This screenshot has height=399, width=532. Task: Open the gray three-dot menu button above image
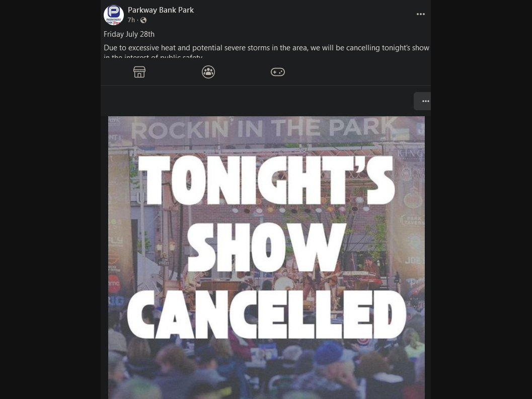coord(422,101)
